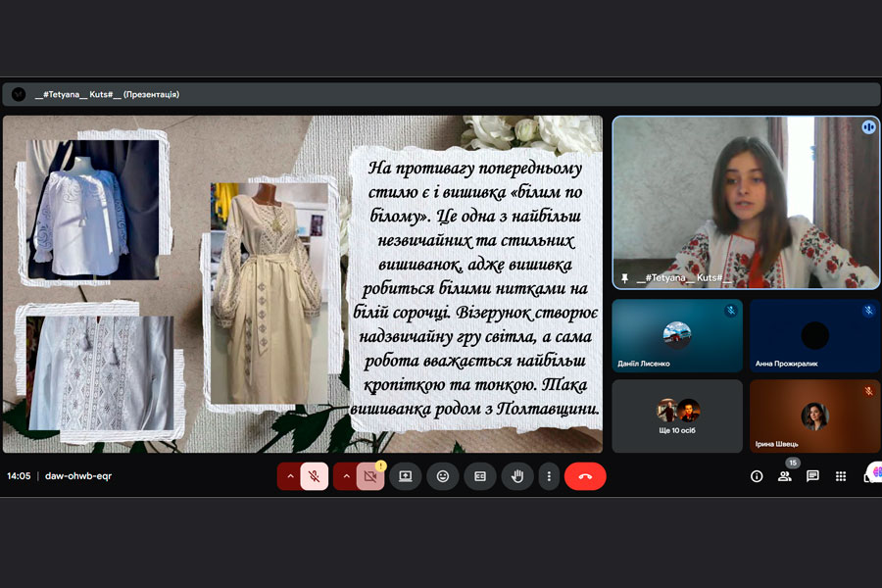
Task: Click the presentation slide area
Action: 303,284
